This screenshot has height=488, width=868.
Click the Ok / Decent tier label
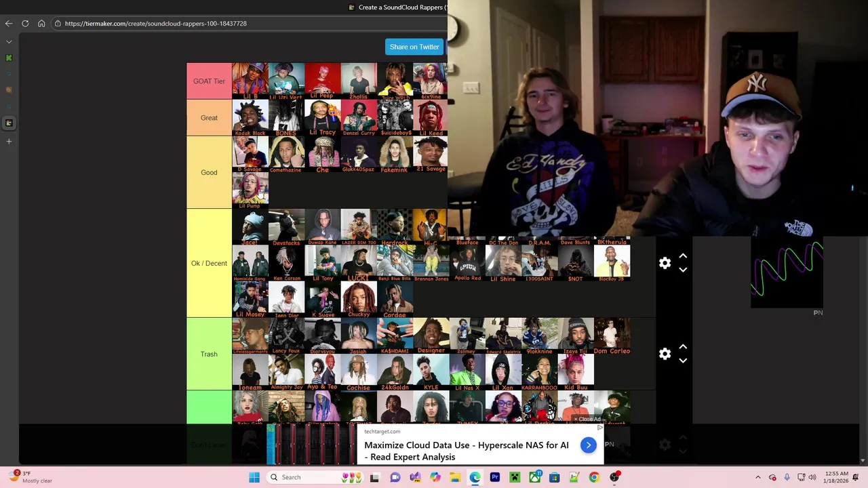209,263
